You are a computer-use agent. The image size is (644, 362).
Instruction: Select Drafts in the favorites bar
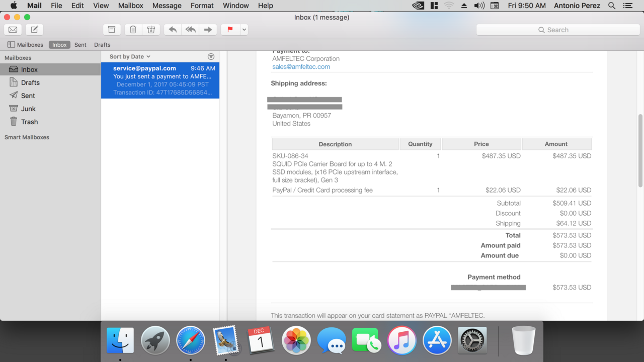(x=102, y=45)
